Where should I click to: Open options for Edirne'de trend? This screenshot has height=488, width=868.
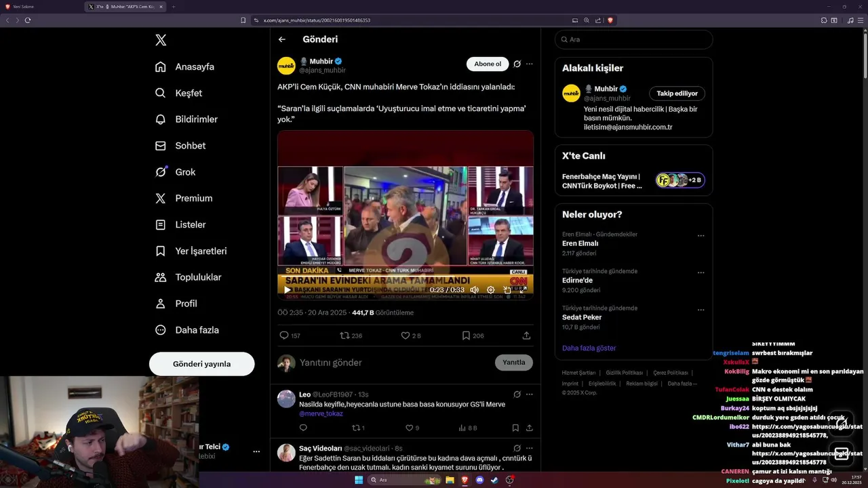(x=701, y=272)
